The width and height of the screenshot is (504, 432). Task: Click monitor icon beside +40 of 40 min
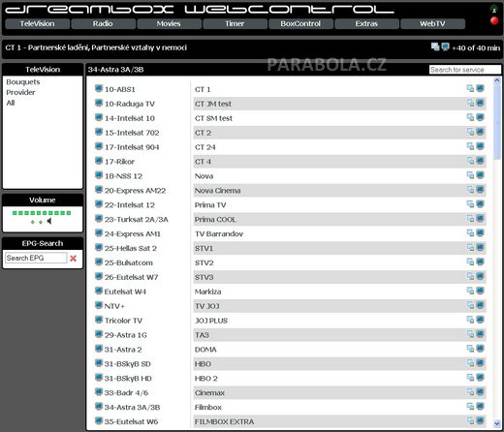445,46
